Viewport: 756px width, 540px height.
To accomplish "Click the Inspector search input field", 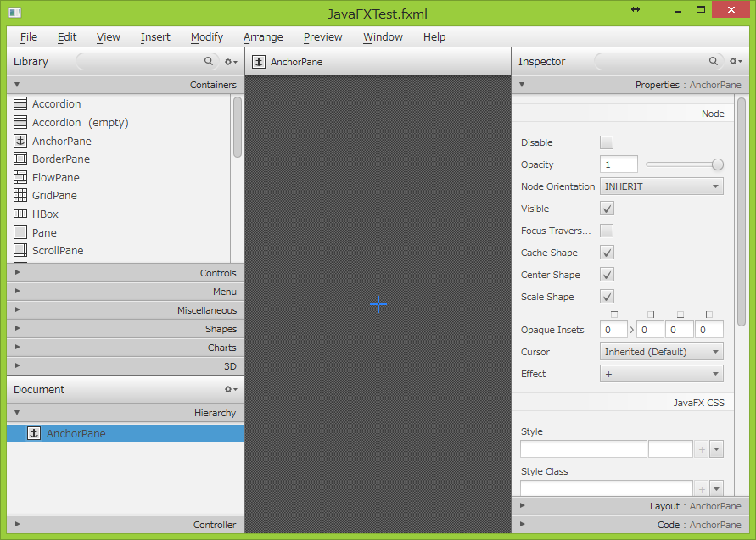I will 659,61.
